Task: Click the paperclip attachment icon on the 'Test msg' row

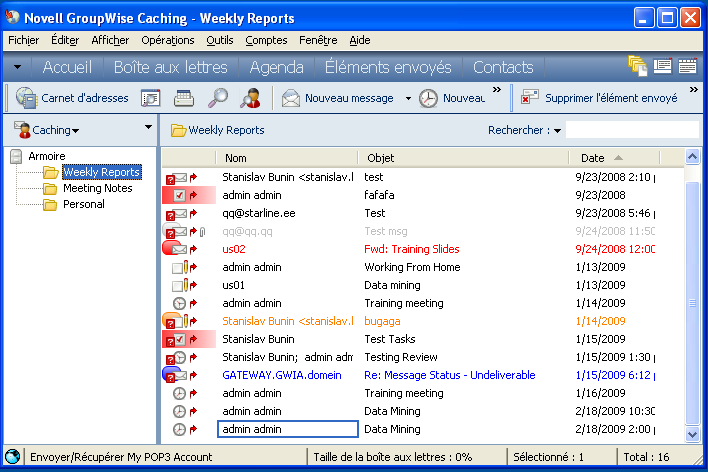Action: pyautogui.click(x=203, y=232)
